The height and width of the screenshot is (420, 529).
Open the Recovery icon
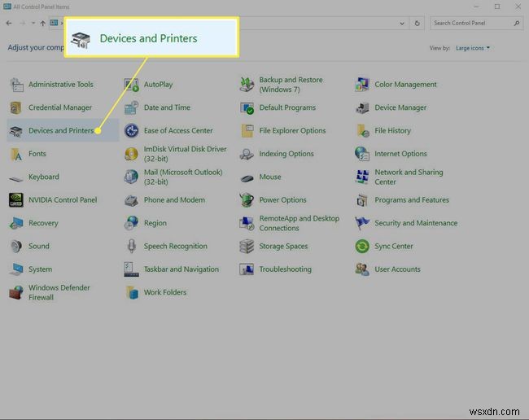[x=16, y=223]
